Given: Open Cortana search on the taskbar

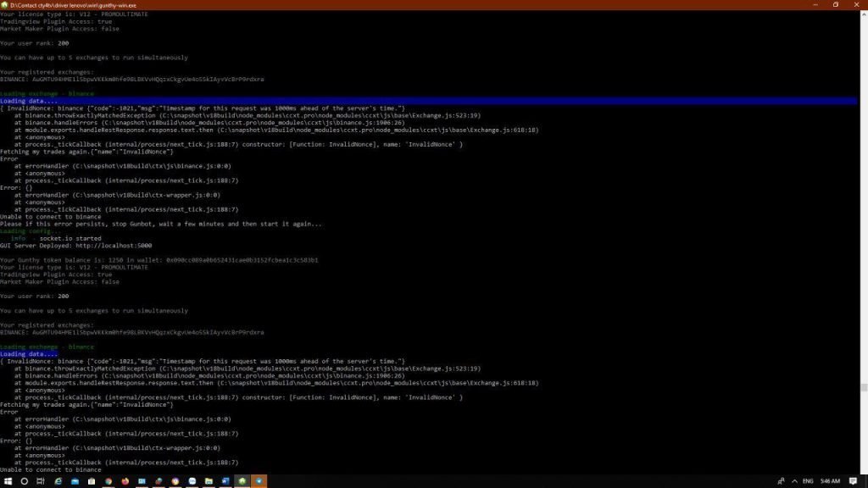Looking at the screenshot, I should pos(23,481).
